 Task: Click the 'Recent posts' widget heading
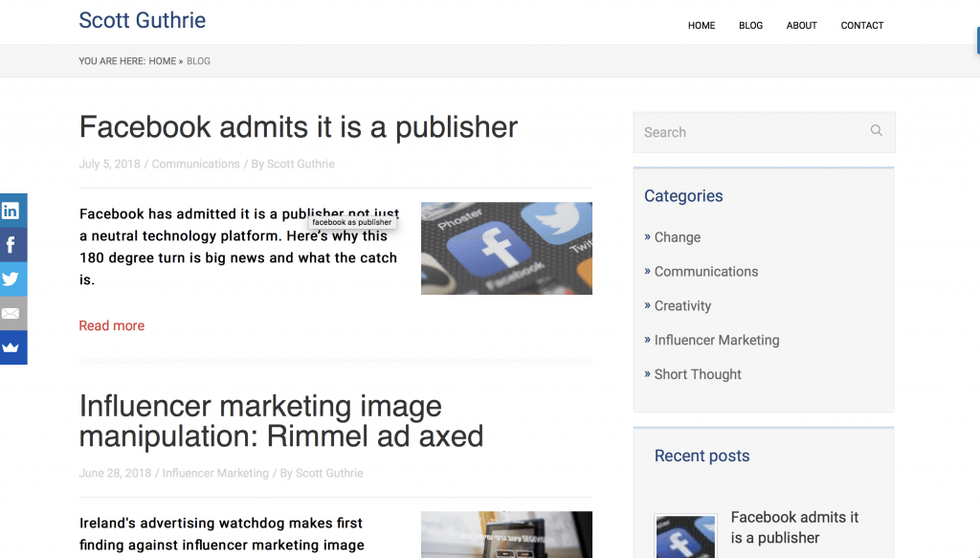click(702, 457)
